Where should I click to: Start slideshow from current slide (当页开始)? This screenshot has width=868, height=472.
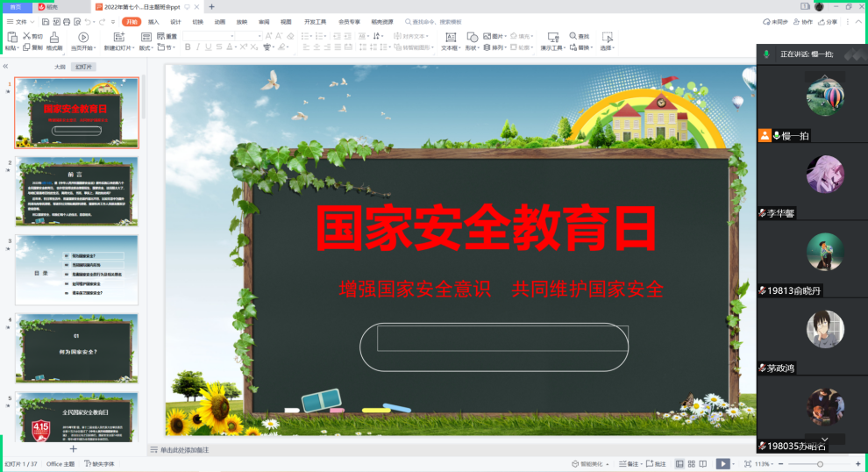point(82,40)
